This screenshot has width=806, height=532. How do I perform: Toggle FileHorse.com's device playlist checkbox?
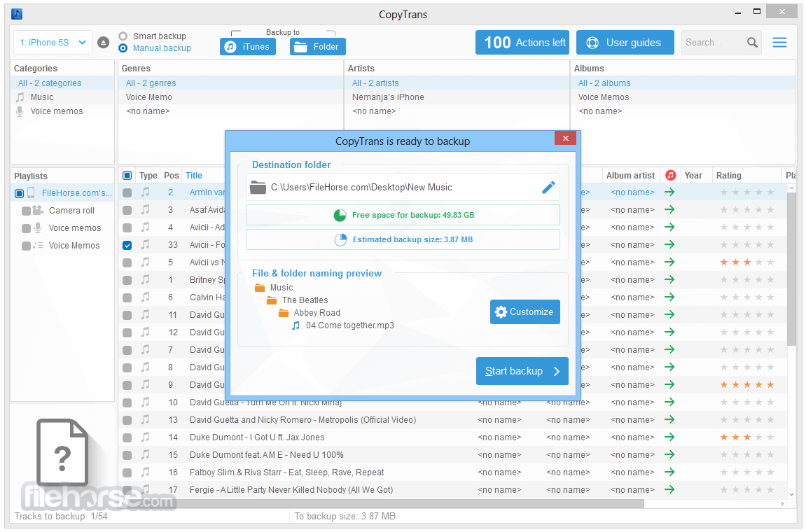point(19,193)
